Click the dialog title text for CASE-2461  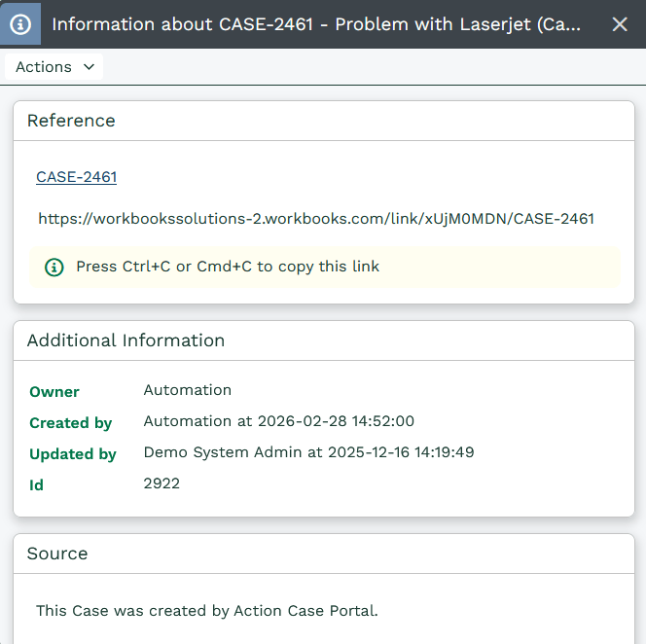316,23
